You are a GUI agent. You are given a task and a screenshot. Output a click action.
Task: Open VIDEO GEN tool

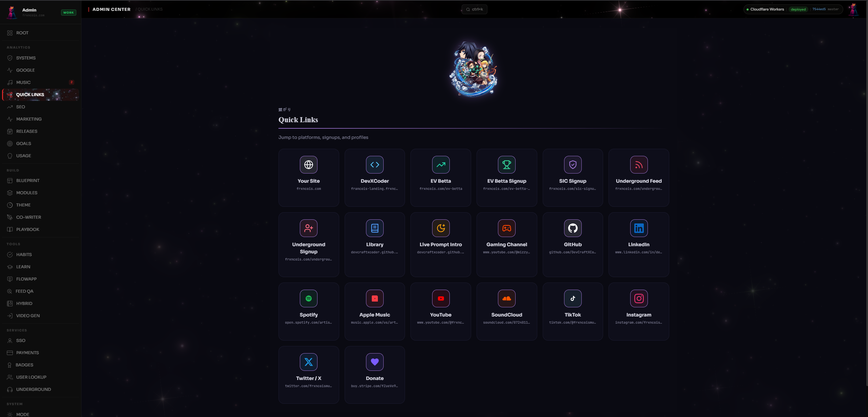click(x=41, y=316)
